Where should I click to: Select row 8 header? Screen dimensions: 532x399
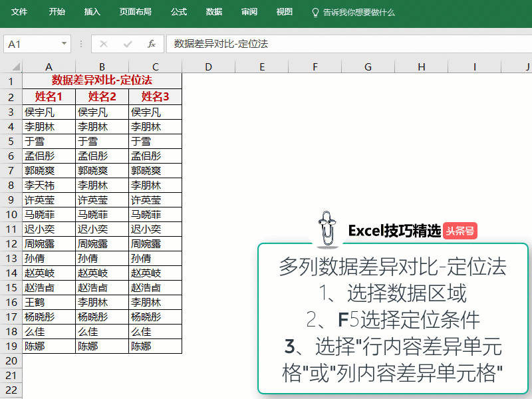11,186
